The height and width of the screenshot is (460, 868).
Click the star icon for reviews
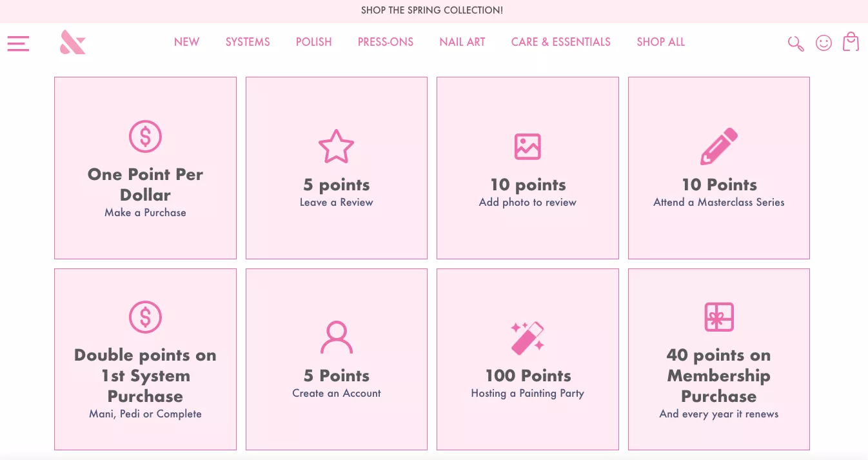(x=336, y=146)
